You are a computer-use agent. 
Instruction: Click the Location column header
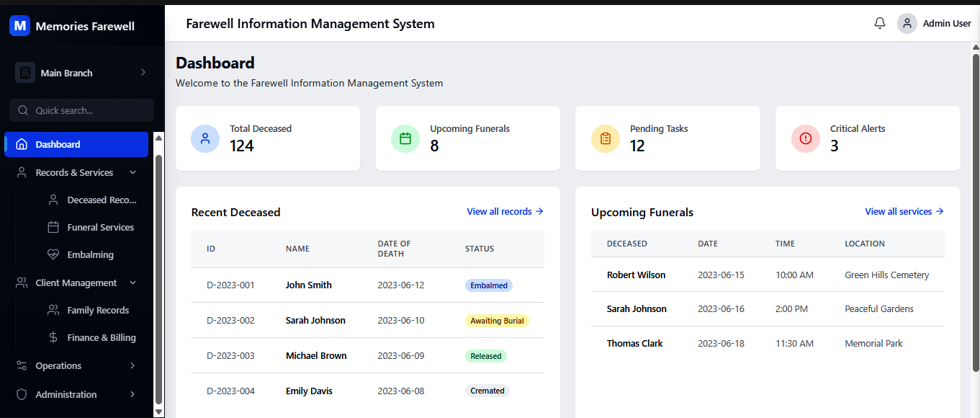coord(865,244)
